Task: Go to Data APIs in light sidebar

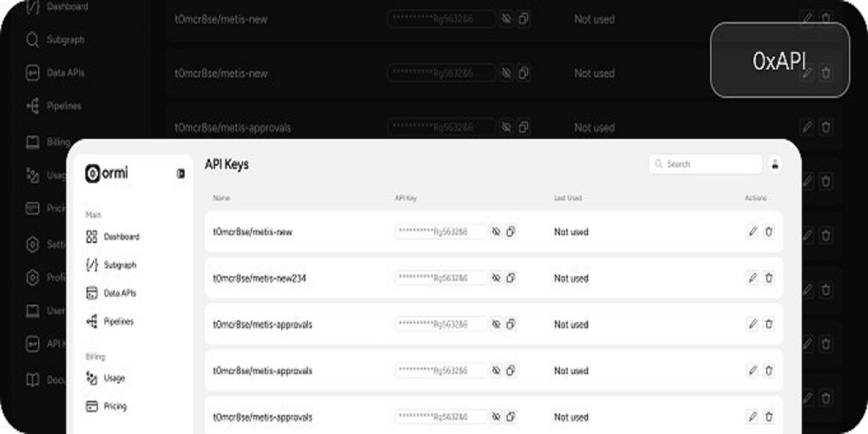Action: tap(120, 293)
